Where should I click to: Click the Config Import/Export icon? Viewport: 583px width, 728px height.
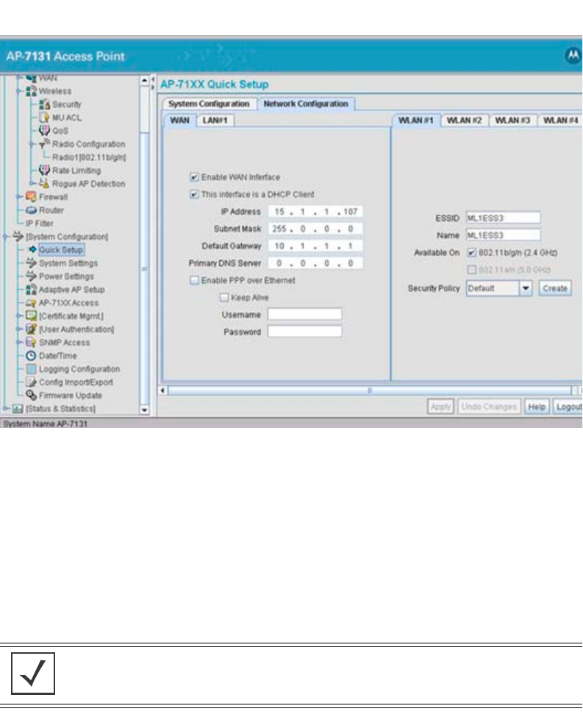point(31,382)
